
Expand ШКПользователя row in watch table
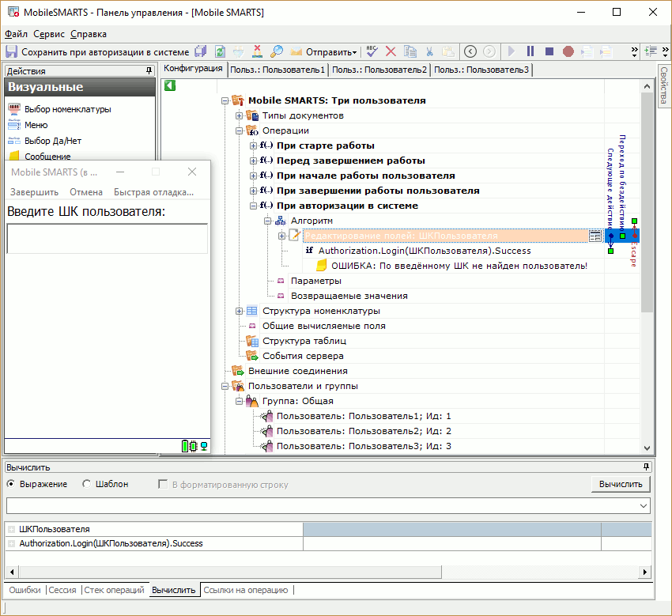point(12,529)
